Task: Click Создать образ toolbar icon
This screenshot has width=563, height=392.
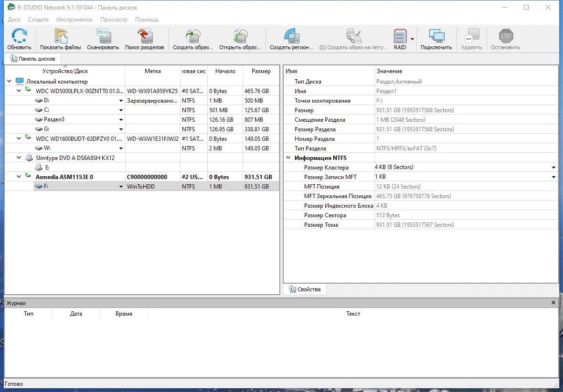Action: click(193, 37)
